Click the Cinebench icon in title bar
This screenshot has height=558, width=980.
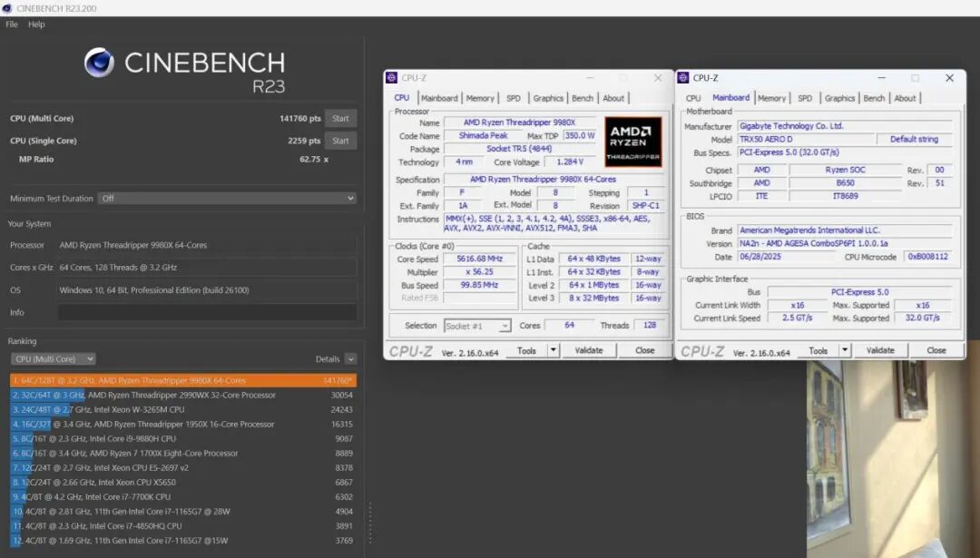[x=10, y=8]
